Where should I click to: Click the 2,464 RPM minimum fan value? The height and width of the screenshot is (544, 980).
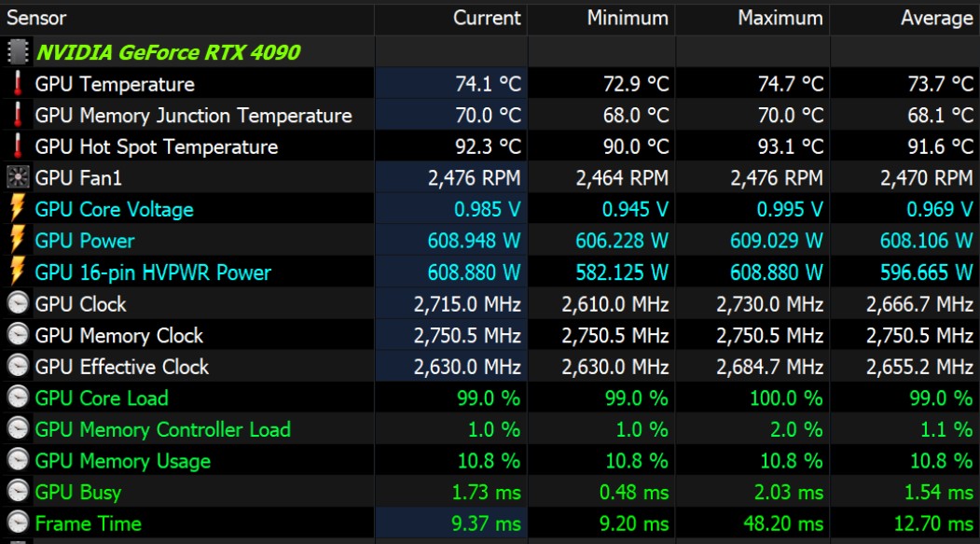[622, 178]
